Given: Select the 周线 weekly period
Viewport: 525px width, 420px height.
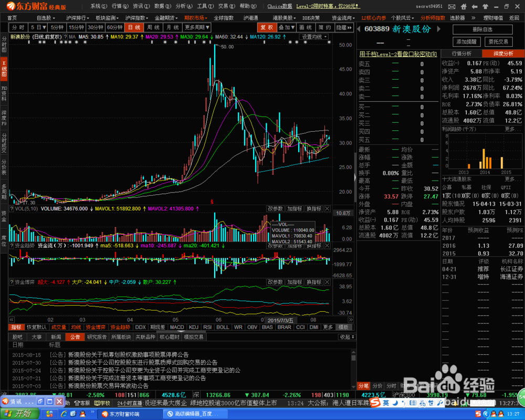Looking at the screenshot, I should click(153, 27).
